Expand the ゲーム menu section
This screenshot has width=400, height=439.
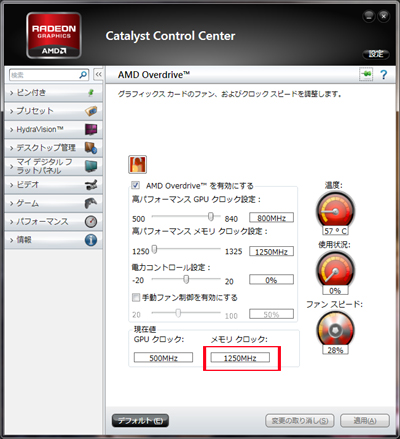[53, 203]
